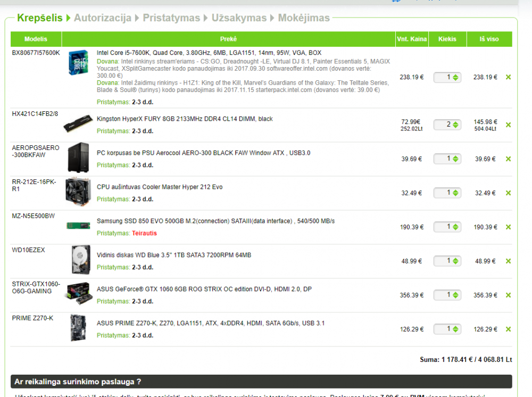Remove Samsung SSD 850 EVO from cart

(x=508, y=227)
